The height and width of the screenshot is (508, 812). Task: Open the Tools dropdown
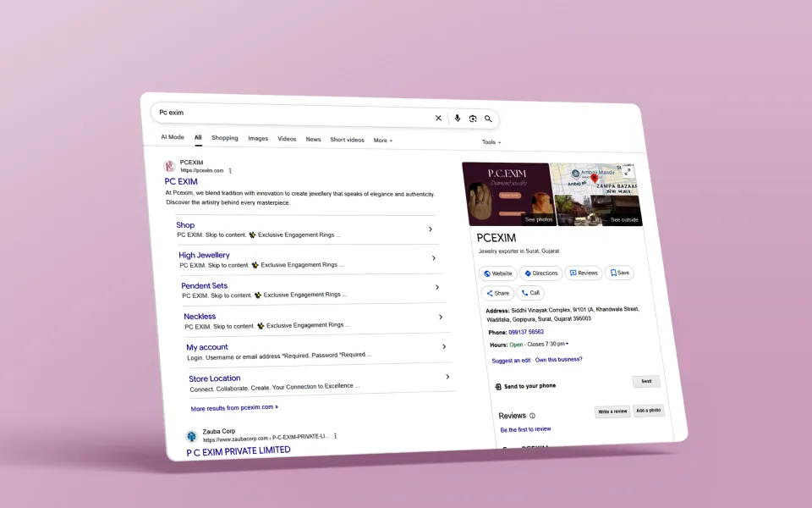click(x=491, y=141)
